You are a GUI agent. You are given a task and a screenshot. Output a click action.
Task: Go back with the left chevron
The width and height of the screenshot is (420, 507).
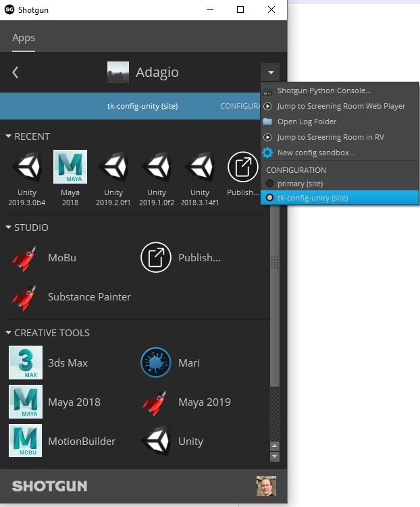coord(16,72)
